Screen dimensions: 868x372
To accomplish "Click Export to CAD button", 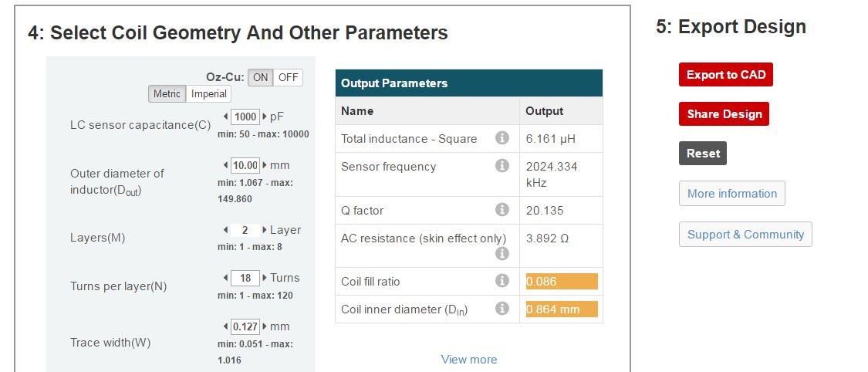I will [726, 75].
